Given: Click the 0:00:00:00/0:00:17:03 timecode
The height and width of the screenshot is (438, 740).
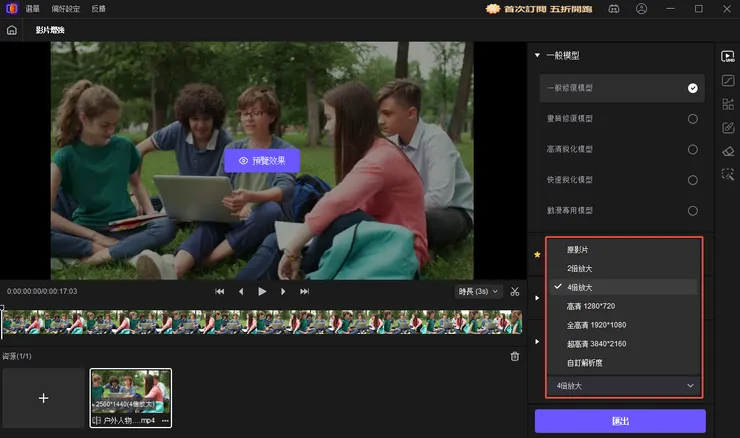Looking at the screenshot, I should [42, 292].
